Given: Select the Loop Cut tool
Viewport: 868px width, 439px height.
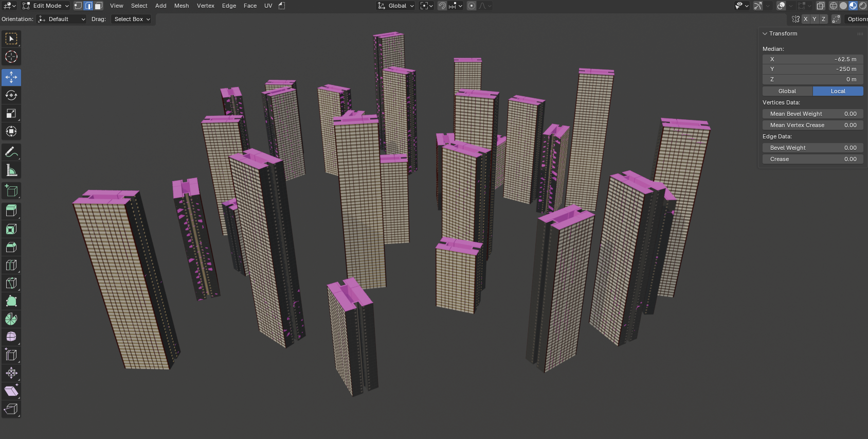Looking at the screenshot, I should [11, 266].
